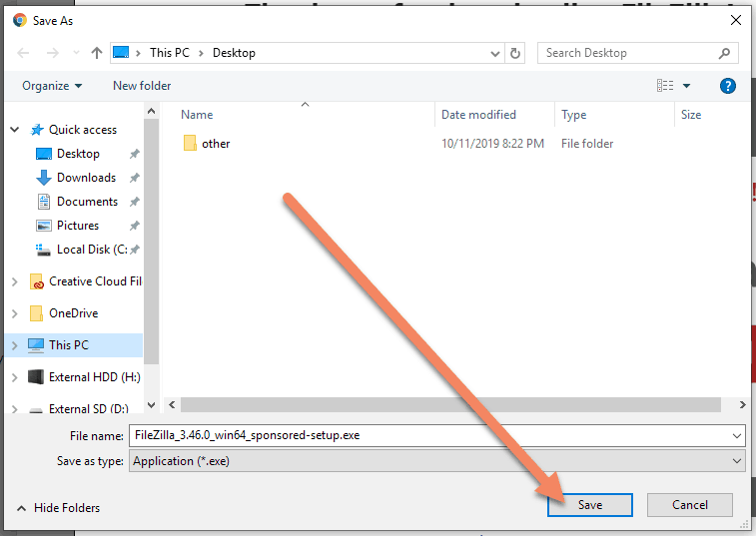Collapse the Quick access tree node
756x536 pixels.
(x=14, y=130)
